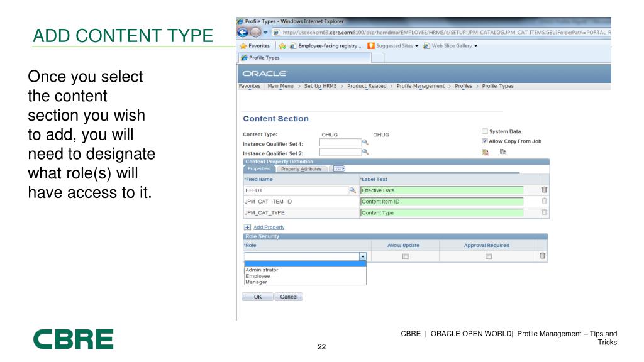Open the Profiles breadcrumb
Image resolution: width=644 pixels, height=362 pixels.
[464, 86]
